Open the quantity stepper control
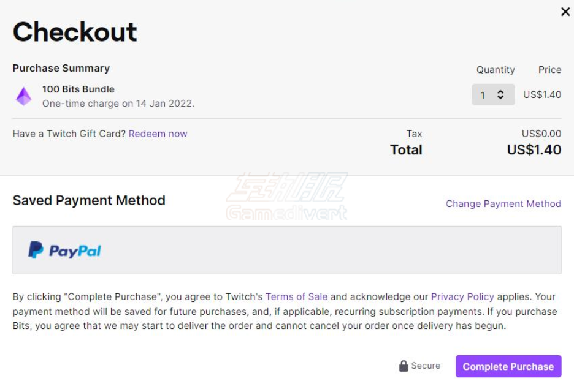Viewport: 574px width, 392px height. (493, 95)
